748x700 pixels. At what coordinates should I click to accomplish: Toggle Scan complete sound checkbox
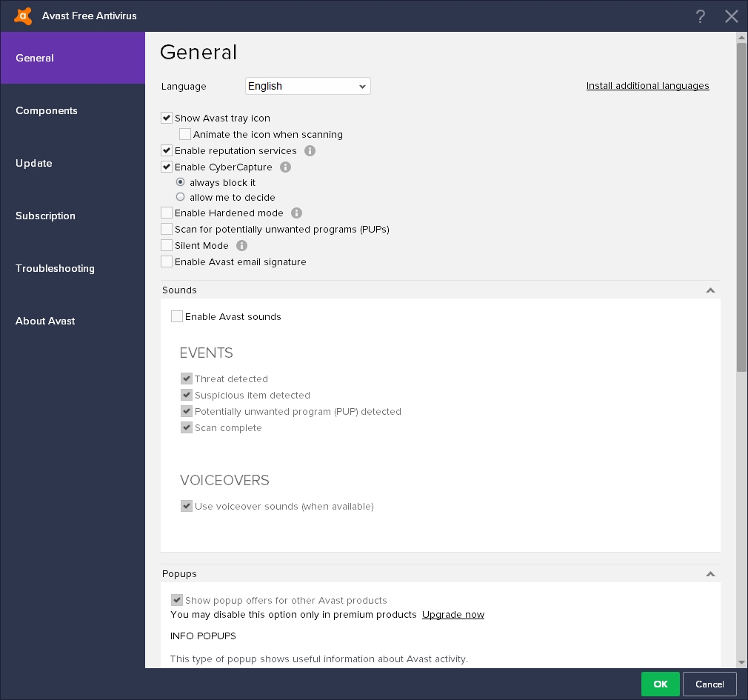pos(187,427)
